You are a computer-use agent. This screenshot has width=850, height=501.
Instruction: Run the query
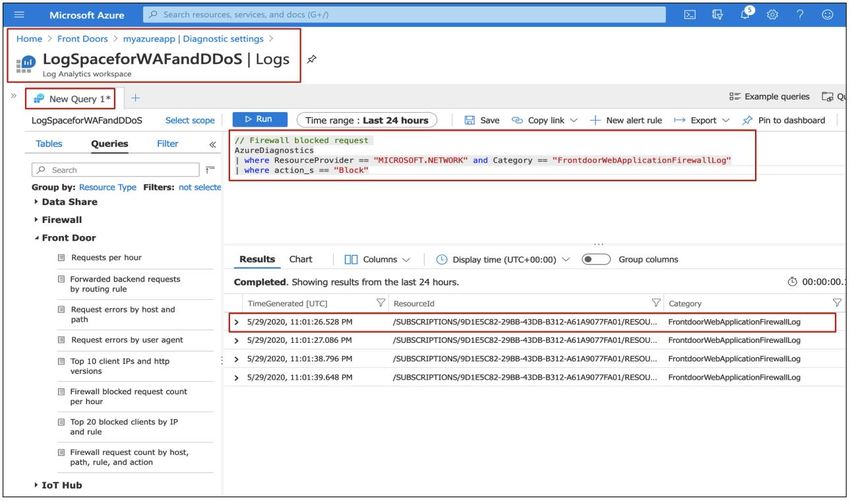(259, 119)
